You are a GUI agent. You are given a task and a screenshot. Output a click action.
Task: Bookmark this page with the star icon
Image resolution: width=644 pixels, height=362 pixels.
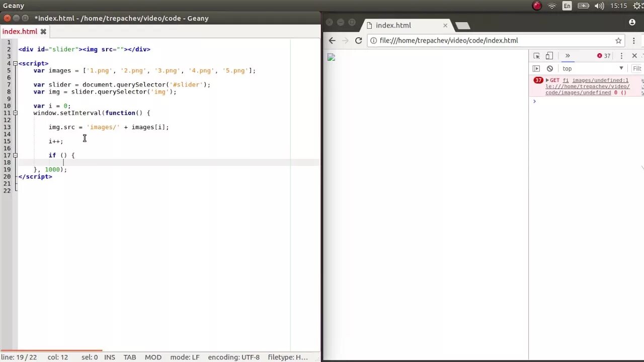pyautogui.click(x=618, y=41)
